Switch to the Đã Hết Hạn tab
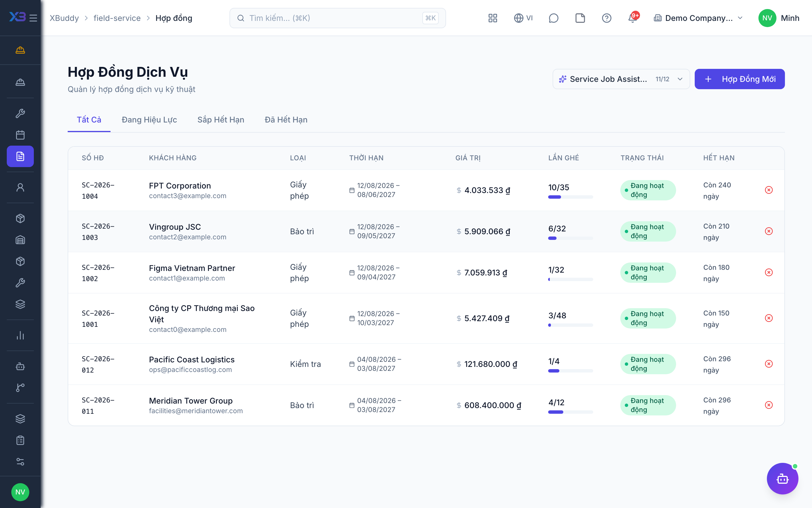Image resolution: width=812 pixels, height=508 pixels. tap(286, 120)
